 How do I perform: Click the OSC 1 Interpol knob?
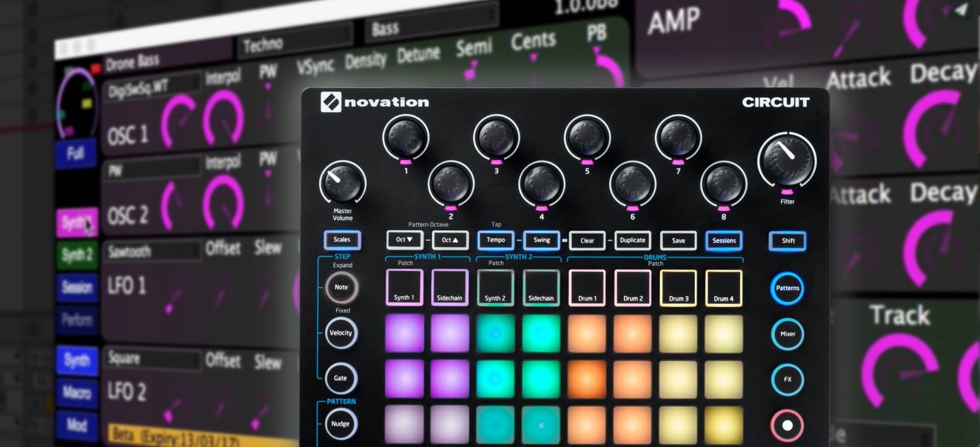(x=224, y=119)
